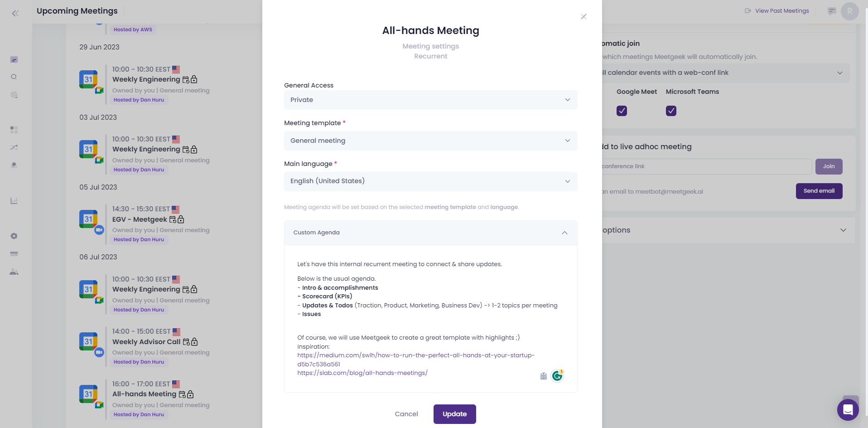
Task: Open the search icon in the sidebar
Action: click(14, 77)
